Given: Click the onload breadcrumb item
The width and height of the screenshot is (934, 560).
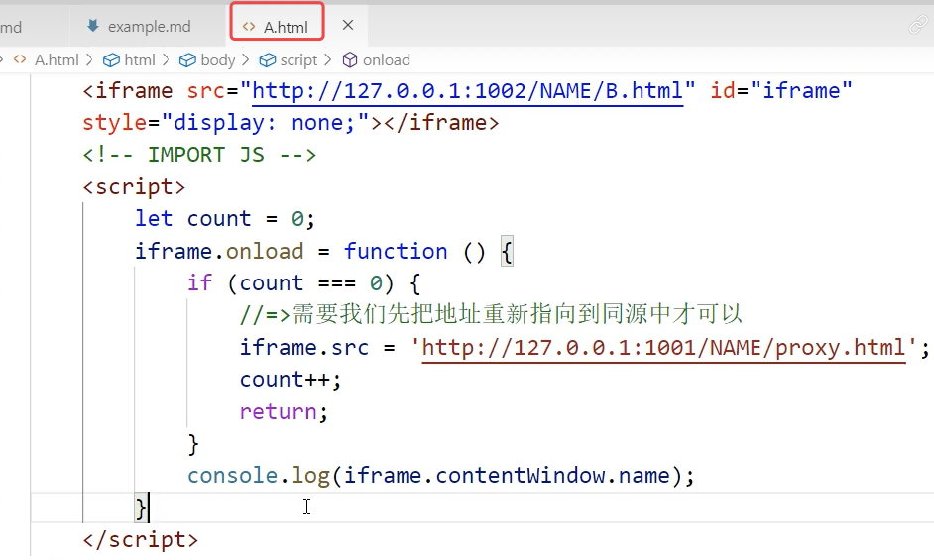Looking at the screenshot, I should tap(386, 60).
